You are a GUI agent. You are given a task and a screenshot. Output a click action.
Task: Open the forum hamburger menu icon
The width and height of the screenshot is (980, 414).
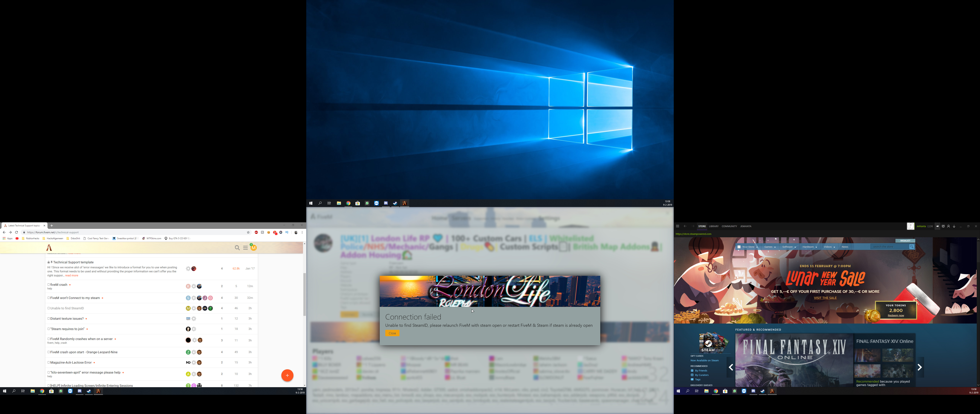[245, 248]
